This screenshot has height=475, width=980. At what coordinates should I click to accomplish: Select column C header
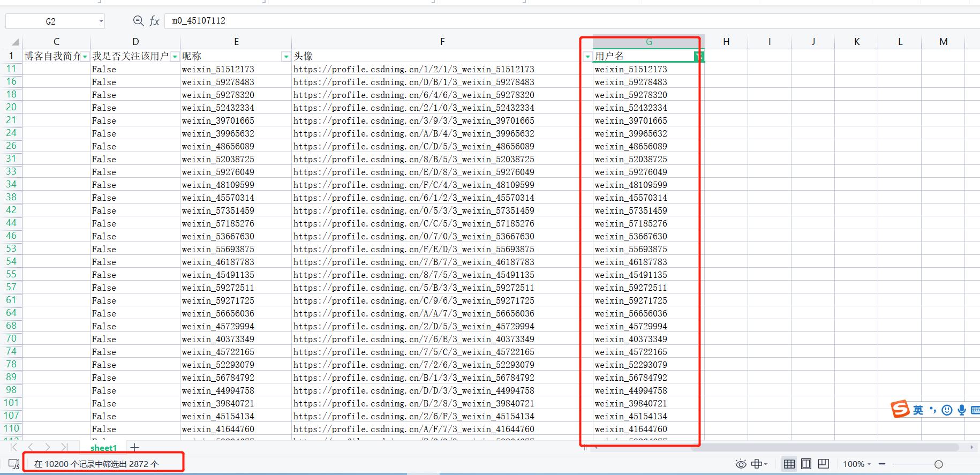coord(56,42)
